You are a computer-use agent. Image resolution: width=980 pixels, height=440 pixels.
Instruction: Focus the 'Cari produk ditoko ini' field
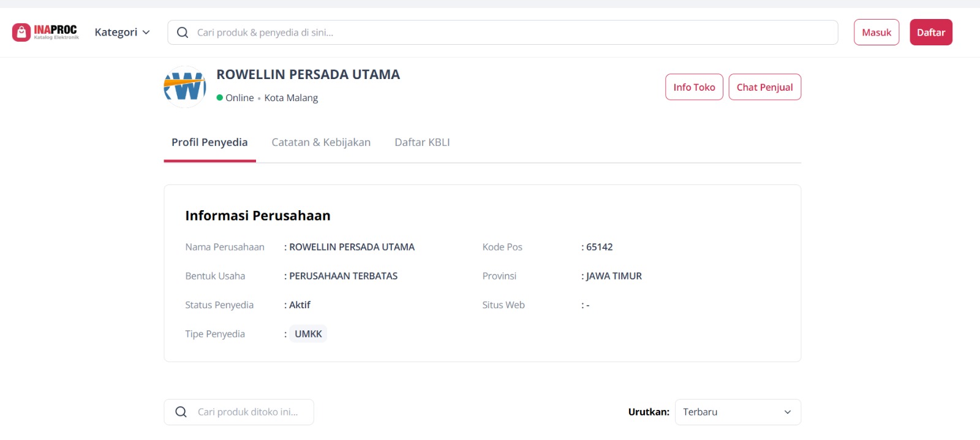coord(239,412)
